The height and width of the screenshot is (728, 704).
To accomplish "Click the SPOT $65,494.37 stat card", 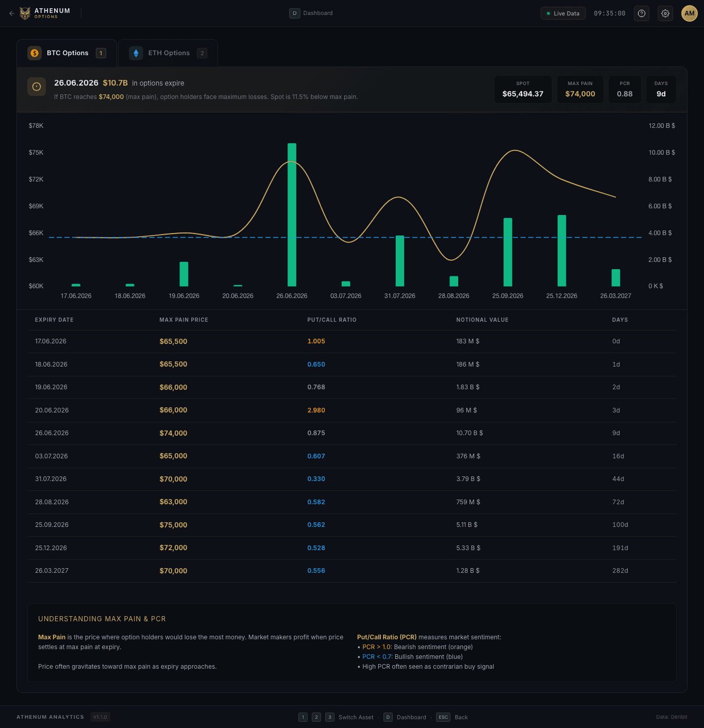I will pyautogui.click(x=523, y=90).
